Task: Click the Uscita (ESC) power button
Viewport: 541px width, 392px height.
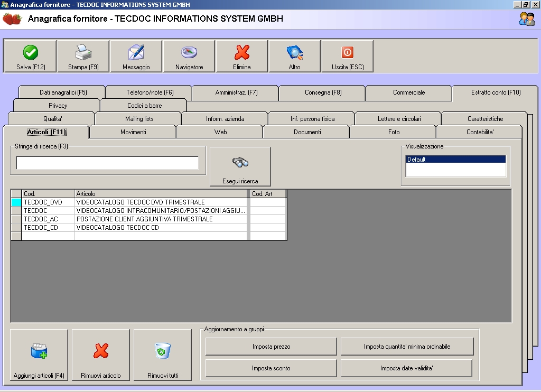Action: click(348, 56)
